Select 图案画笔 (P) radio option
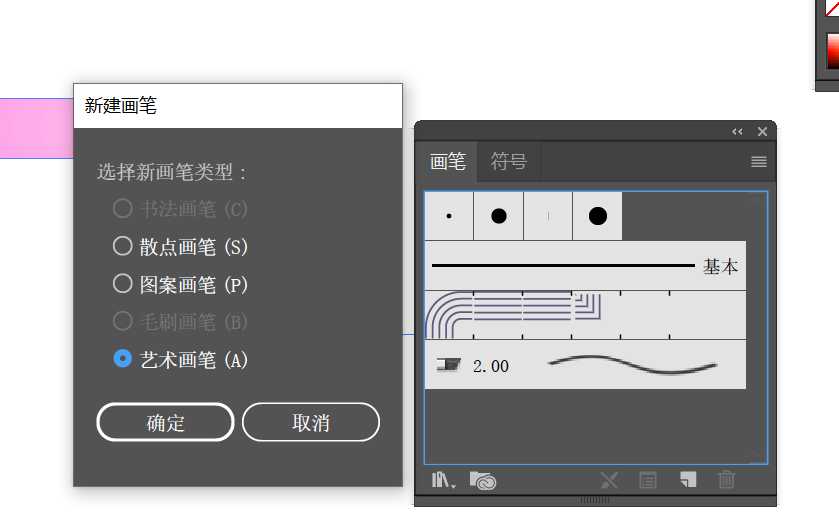Viewport: 839px width, 529px height. 180,285
